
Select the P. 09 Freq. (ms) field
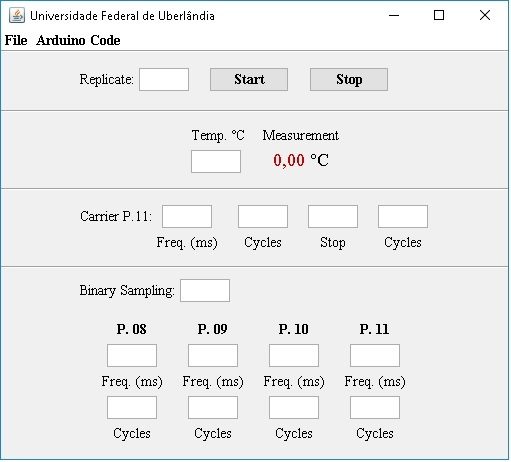[213, 356]
